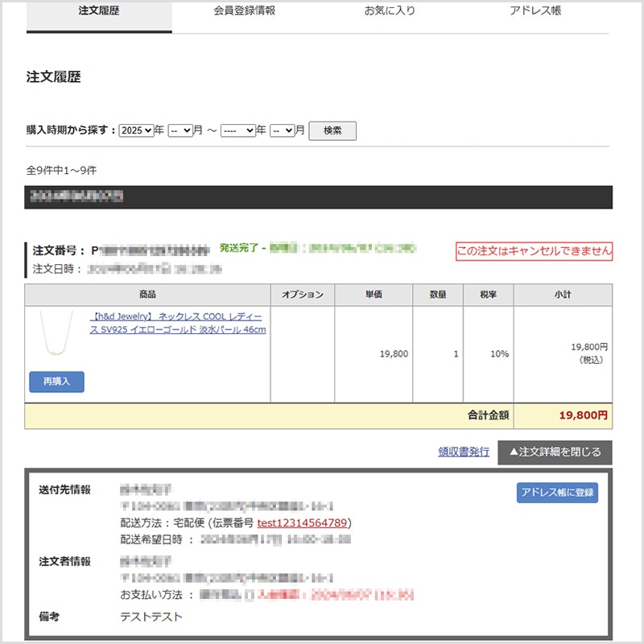Click the blue 再購入 button
The height and width of the screenshot is (644, 644).
point(56,382)
